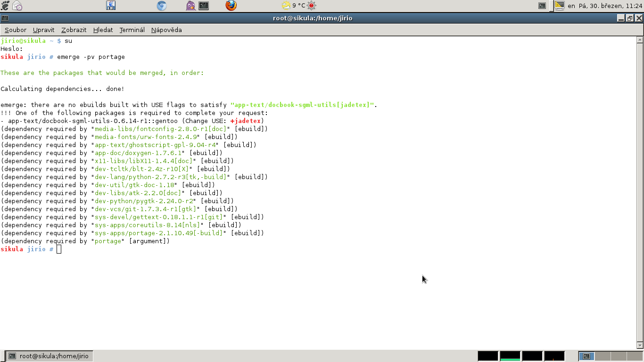
Task: Launch terminal from top panel launcher
Action: click(x=204, y=6)
